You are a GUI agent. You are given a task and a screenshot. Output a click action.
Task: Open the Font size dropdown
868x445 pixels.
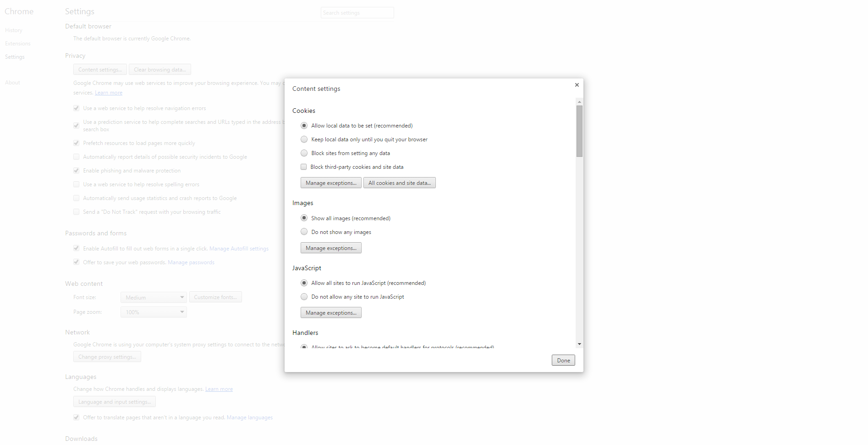click(x=154, y=297)
